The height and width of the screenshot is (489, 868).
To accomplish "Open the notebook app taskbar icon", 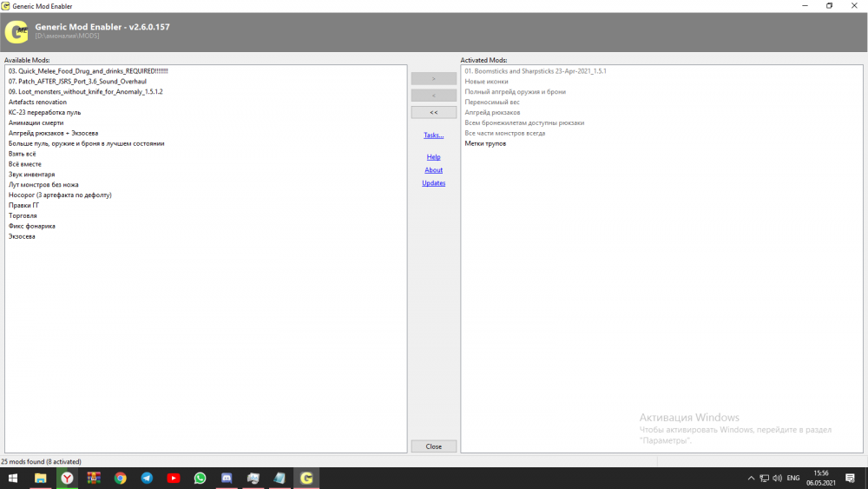I will point(279,478).
